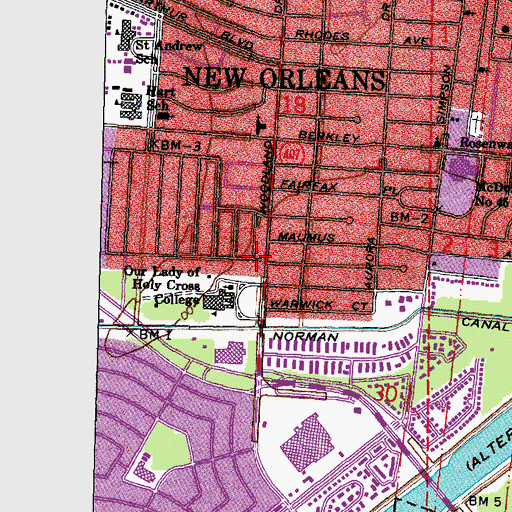Click the RHODES street label

(322, 35)
